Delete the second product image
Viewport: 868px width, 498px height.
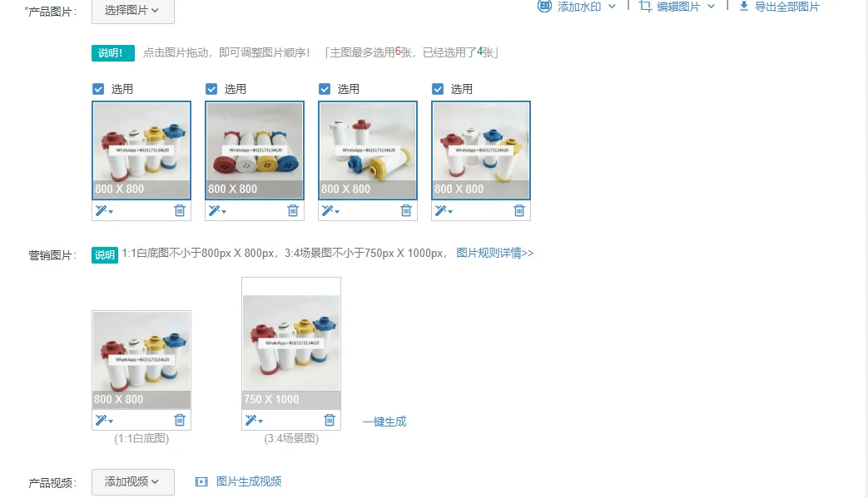(x=293, y=210)
